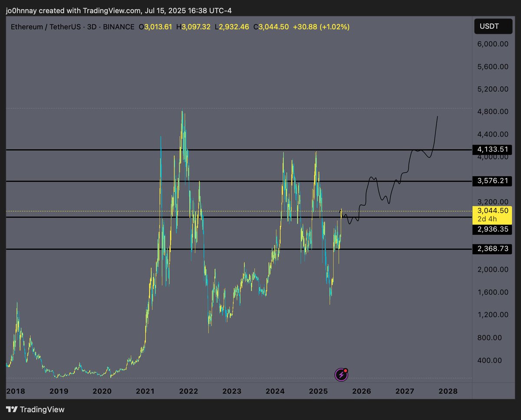The image size is (521, 420).
Task: Select the 2,936.35 price label on the scale
Action: 492,230
